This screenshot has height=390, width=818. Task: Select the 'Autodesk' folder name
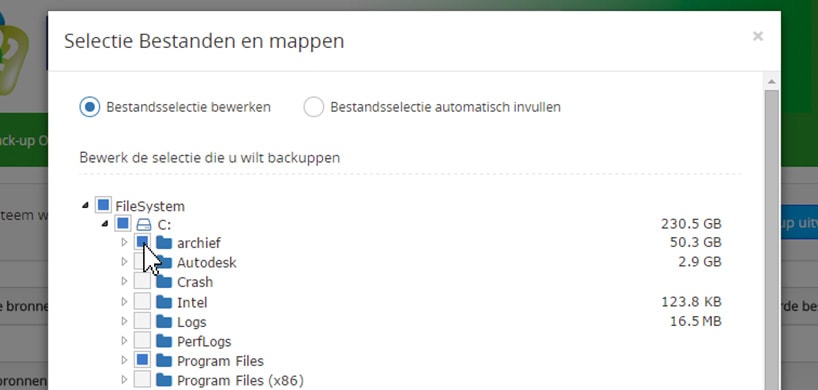207,262
